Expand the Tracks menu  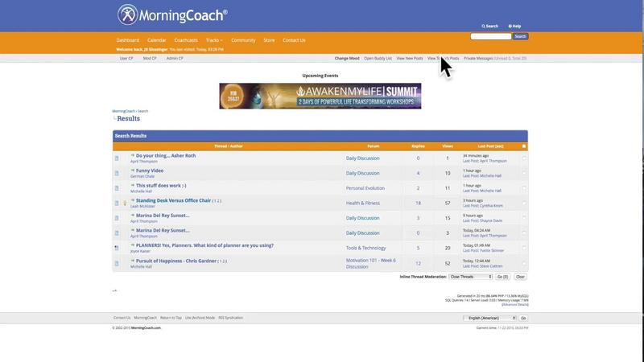pyautogui.click(x=214, y=40)
